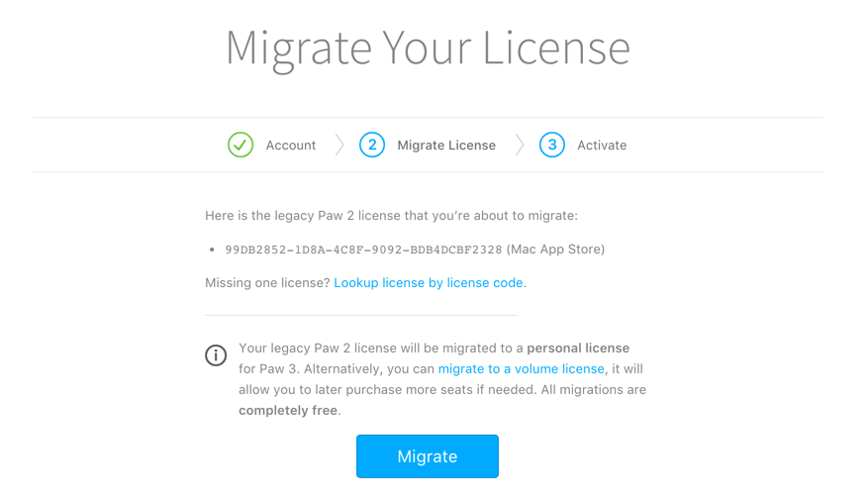The width and height of the screenshot is (868, 503).
Task: Click the Missing one license? text
Action: tap(267, 282)
